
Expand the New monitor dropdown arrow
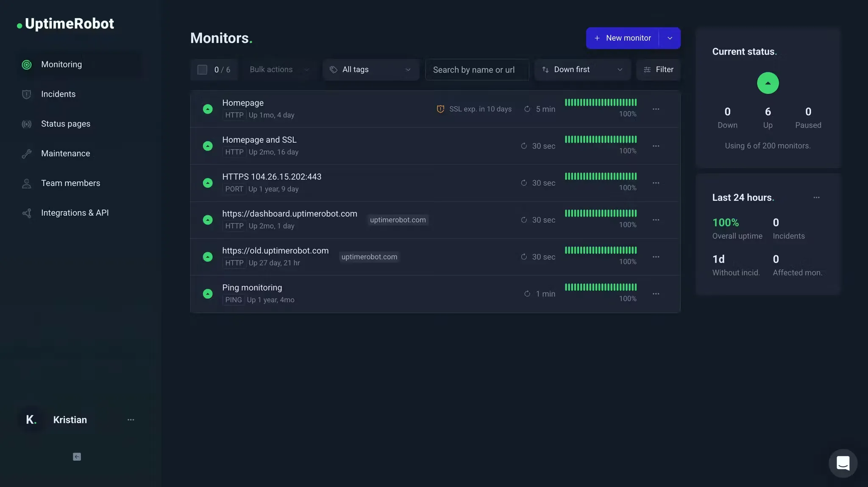[670, 38]
